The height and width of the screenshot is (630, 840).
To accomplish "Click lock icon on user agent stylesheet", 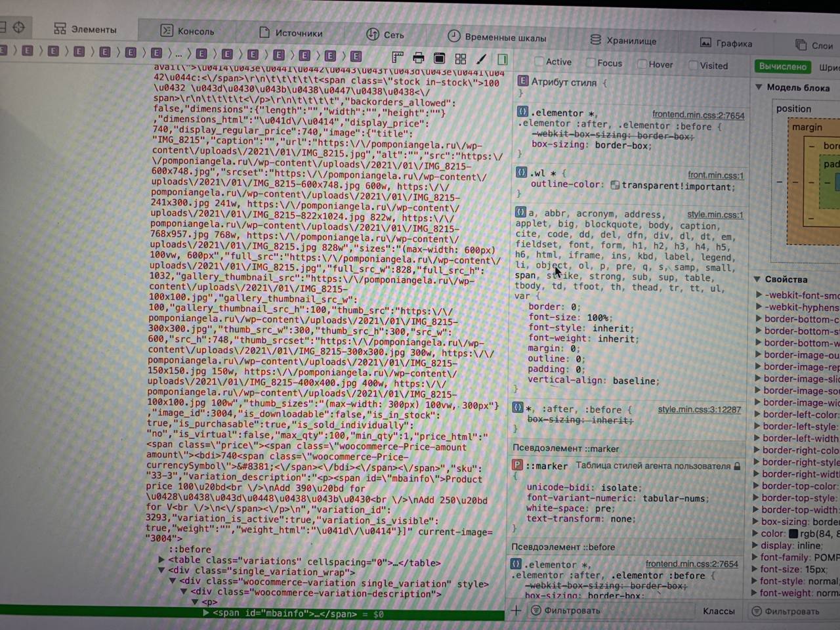I will [x=737, y=466].
